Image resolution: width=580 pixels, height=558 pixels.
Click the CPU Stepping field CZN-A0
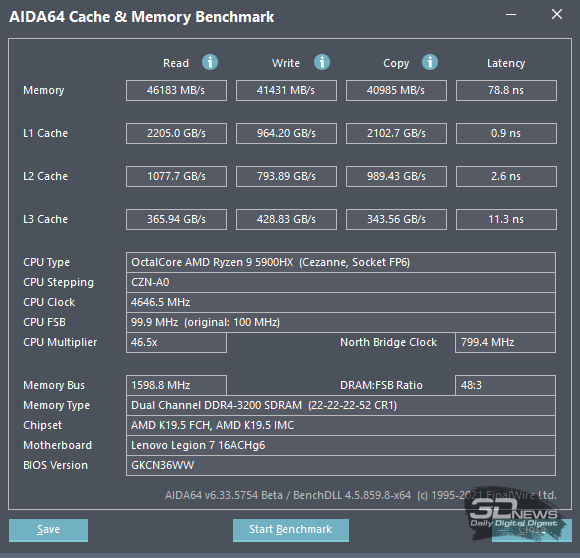click(341, 283)
